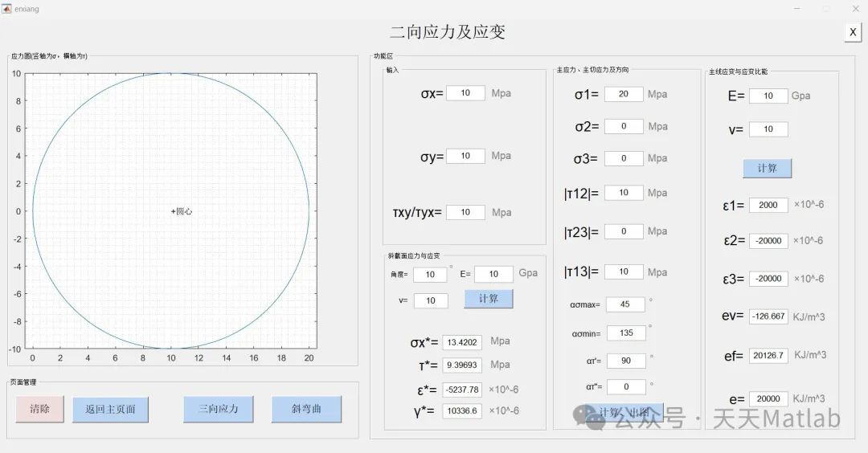Click the σ2 output field
The height and width of the screenshot is (453, 868).
click(x=624, y=126)
